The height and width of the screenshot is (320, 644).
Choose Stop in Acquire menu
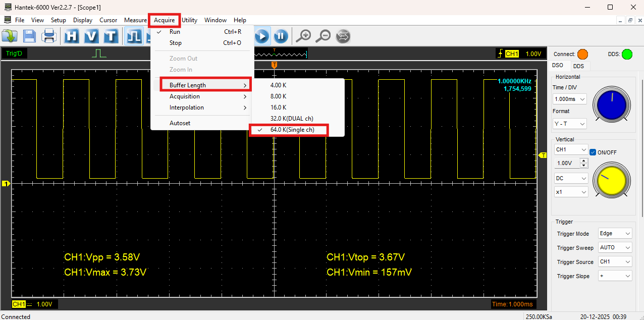point(202,43)
